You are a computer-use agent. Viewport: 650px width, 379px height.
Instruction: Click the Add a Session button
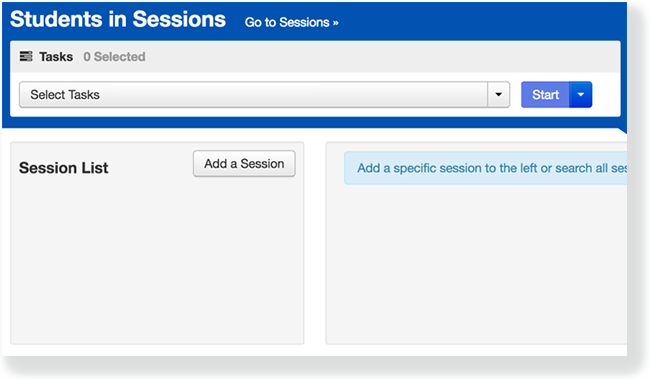244,163
